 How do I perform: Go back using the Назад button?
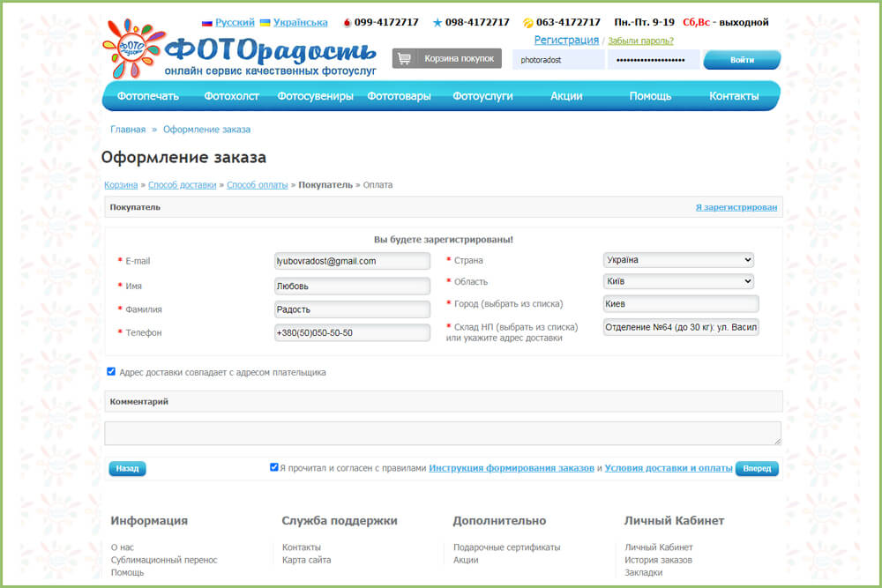click(x=126, y=468)
